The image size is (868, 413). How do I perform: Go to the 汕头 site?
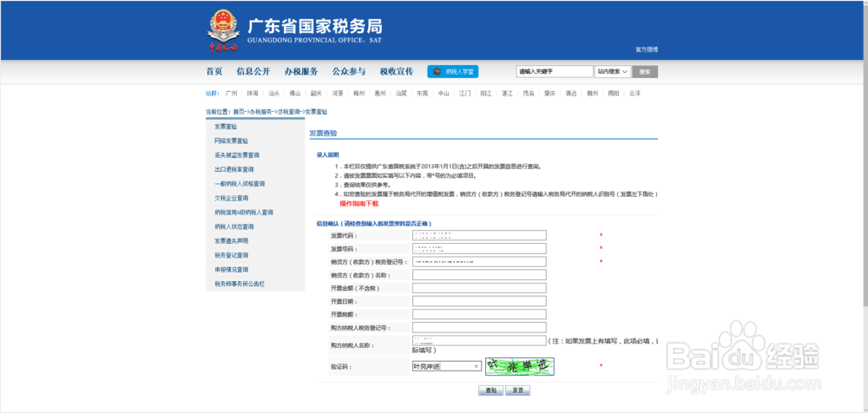pyautogui.click(x=273, y=94)
